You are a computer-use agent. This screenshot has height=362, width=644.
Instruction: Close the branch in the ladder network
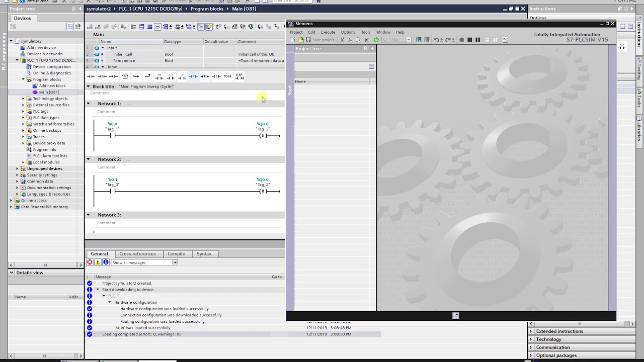point(147,76)
